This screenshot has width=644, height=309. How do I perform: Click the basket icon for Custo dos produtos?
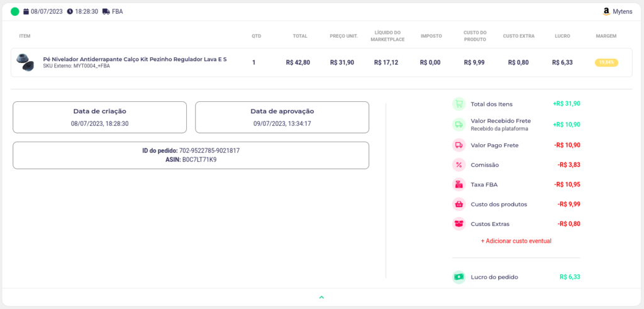click(x=458, y=204)
